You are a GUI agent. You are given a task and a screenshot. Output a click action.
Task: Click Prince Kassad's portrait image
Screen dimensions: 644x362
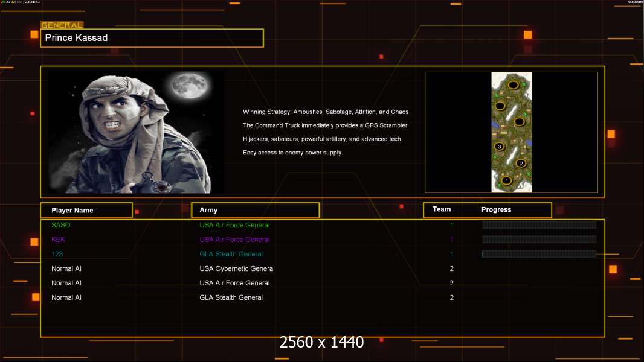pyautogui.click(x=136, y=132)
